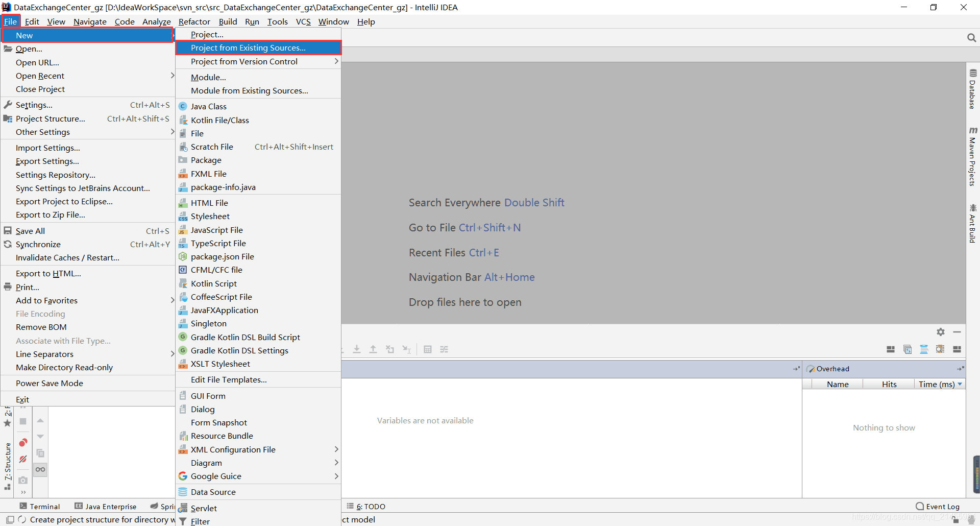
Task: Open the Refactor menu
Action: (x=194, y=21)
